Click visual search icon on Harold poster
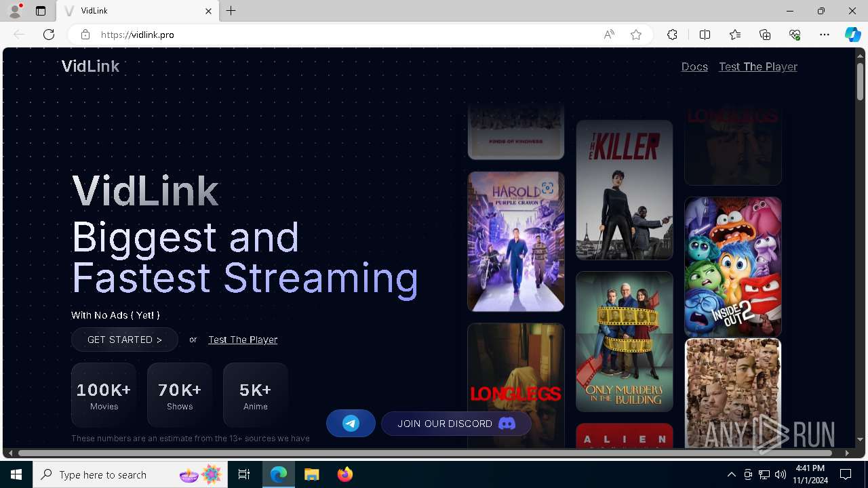This screenshot has height=488, width=868. tap(547, 188)
